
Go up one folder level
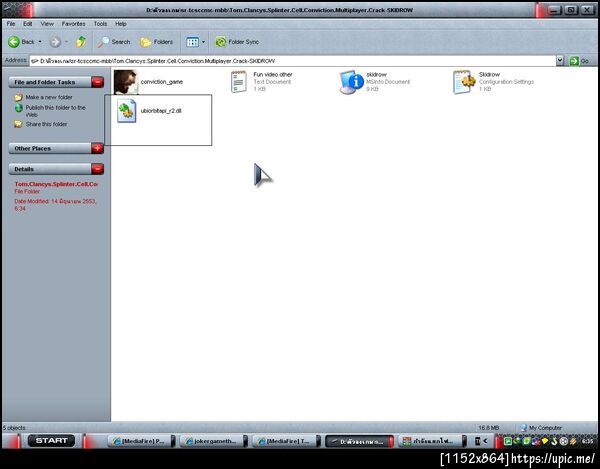pyautogui.click(x=81, y=42)
